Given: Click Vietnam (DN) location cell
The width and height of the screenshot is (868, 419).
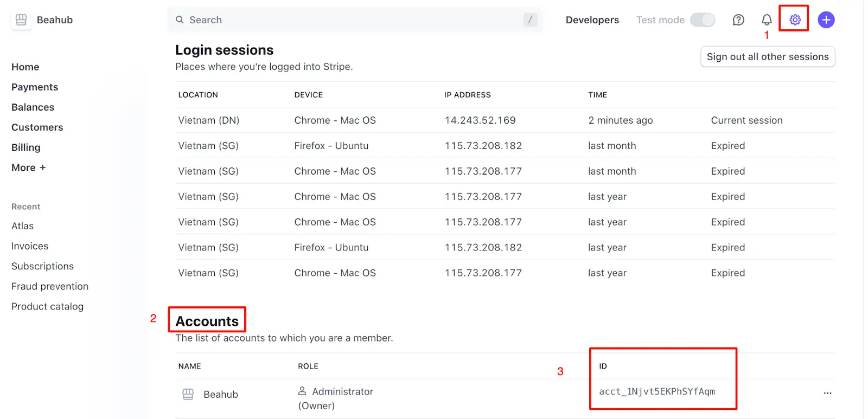Looking at the screenshot, I should (x=209, y=120).
